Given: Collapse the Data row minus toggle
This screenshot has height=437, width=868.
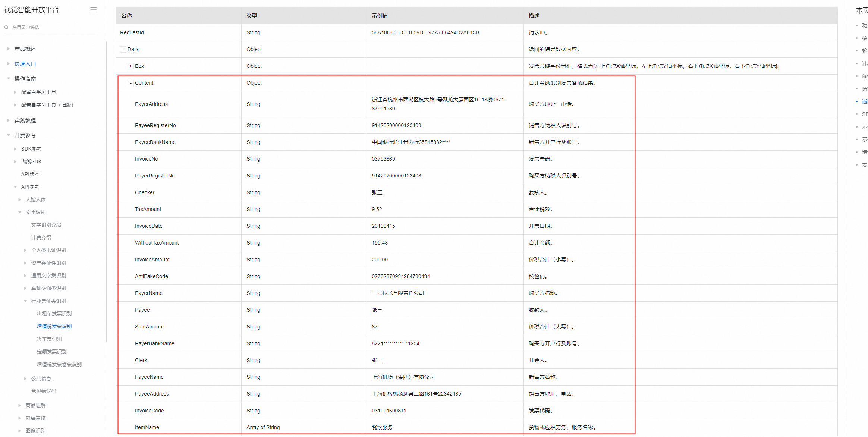Looking at the screenshot, I should click(x=123, y=50).
